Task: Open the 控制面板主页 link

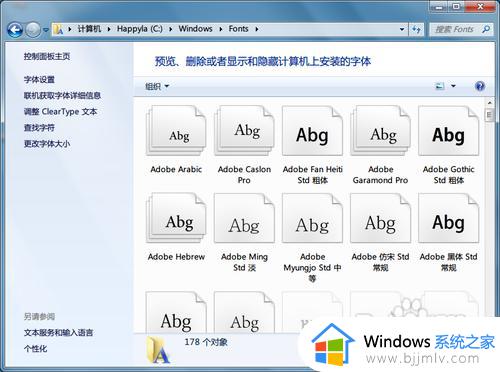Action: 47,57
